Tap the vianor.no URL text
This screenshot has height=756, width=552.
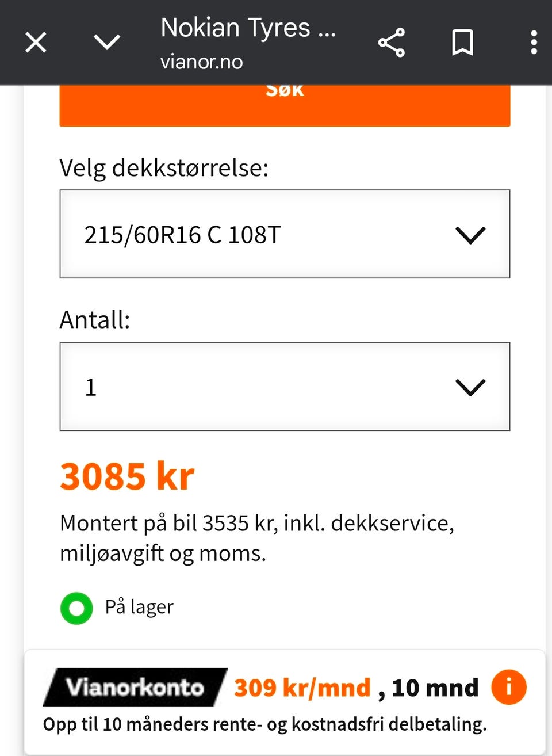coord(201,62)
